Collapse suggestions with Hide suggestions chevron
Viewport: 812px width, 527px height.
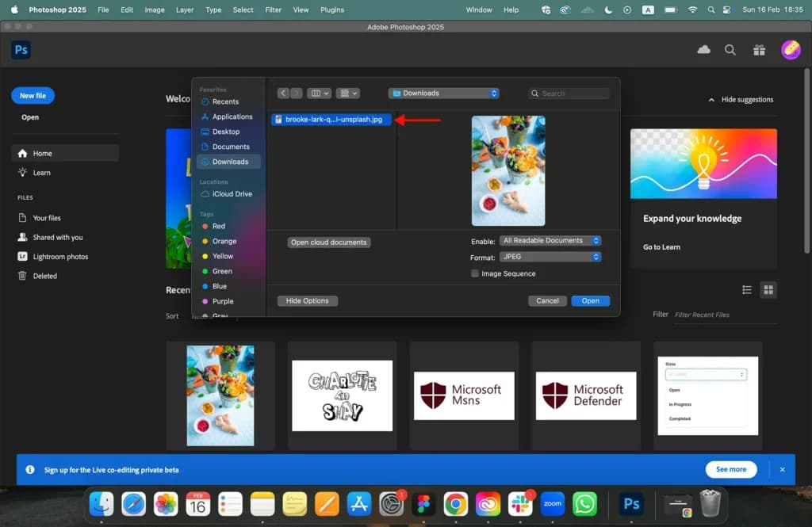coord(711,99)
